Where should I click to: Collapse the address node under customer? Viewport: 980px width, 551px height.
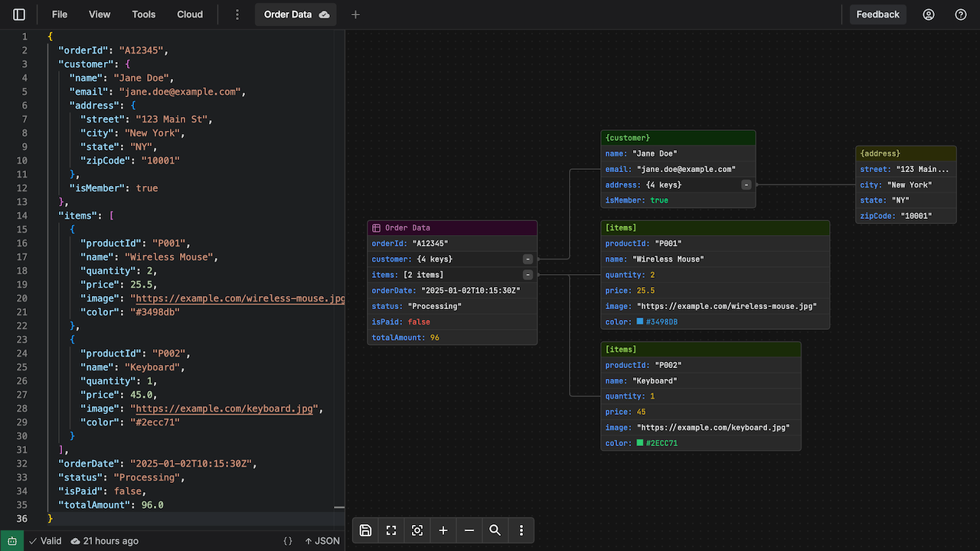746,185
